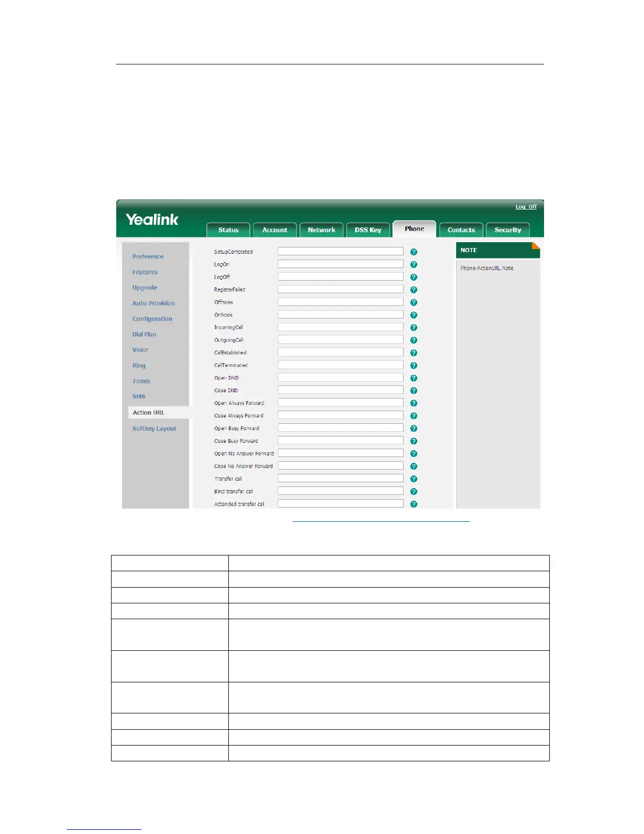Open Close Busy Forward help icon

click(x=414, y=441)
